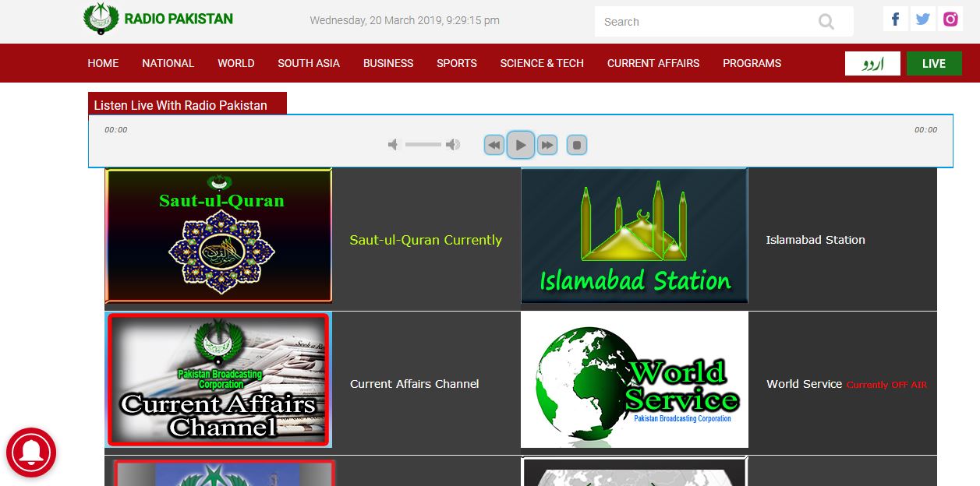
Task: Mute audio via the small speaker icon
Action: (x=393, y=145)
